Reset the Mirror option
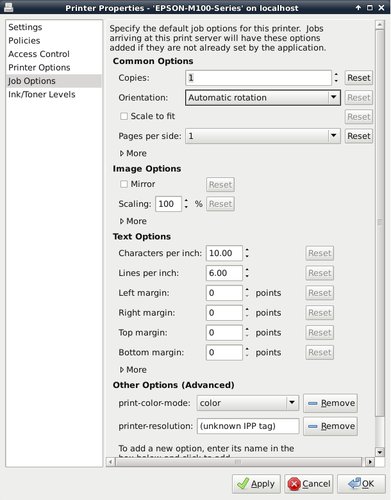The image size is (391, 500). tap(220, 185)
